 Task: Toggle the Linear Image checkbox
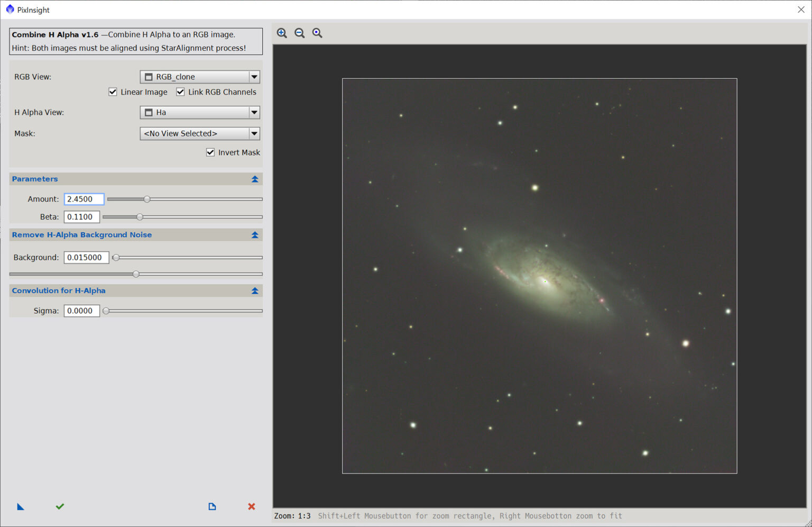[113, 92]
